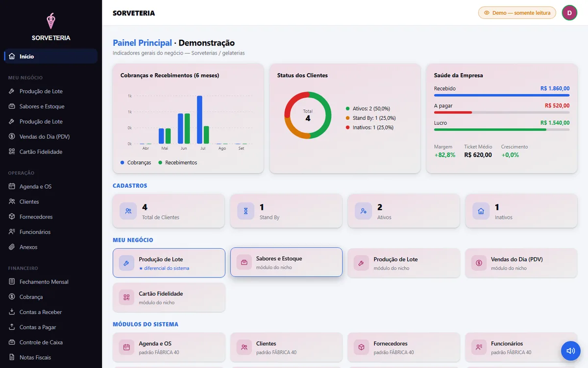Open the Funcionários system module card

click(x=521, y=347)
